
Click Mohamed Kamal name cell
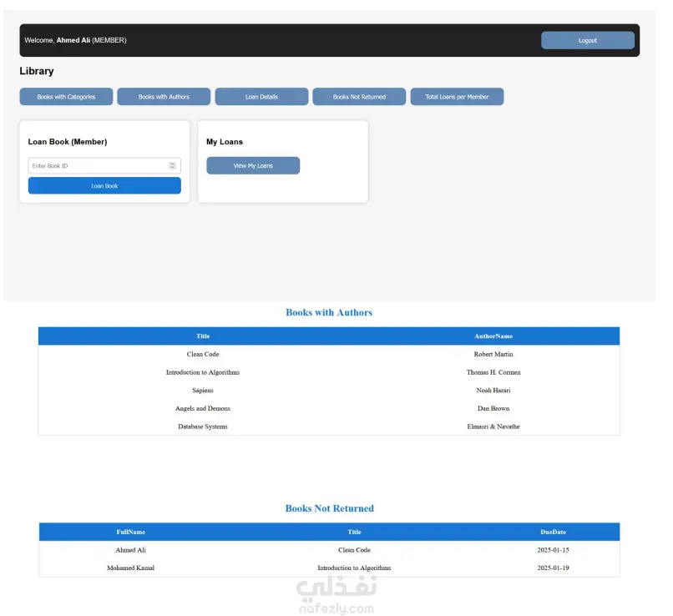(x=130, y=568)
